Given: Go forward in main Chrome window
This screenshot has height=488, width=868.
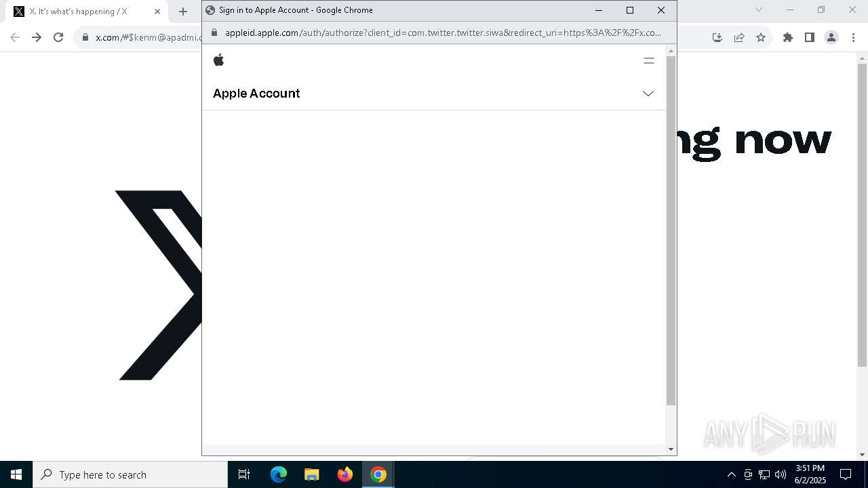Looking at the screenshot, I should pyautogui.click(x=37, y=37).
